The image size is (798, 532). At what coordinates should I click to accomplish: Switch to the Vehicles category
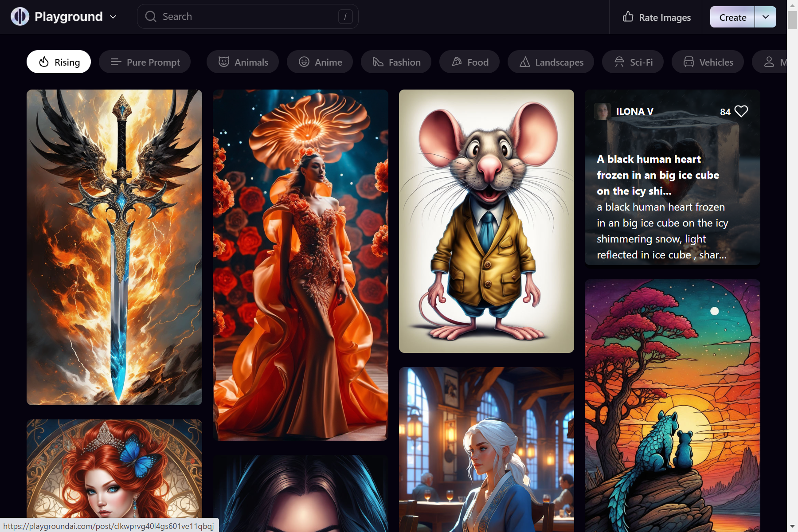click(x=708, y=62)
